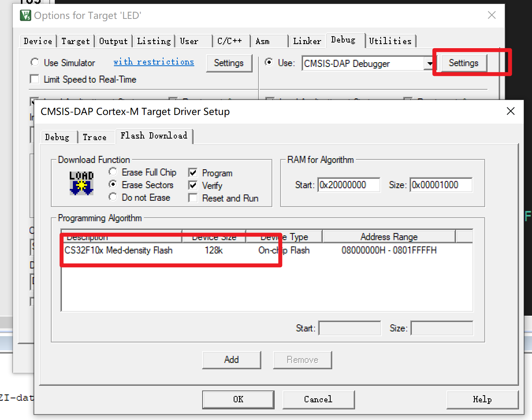
Task: Close the Options for Target 'LED' window
Action: pos(492,15)
